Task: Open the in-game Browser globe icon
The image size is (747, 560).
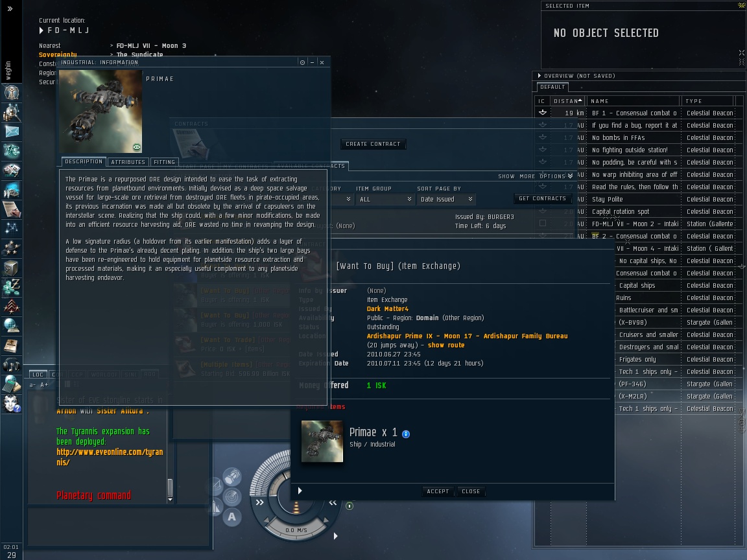Action: click(x=12, y=326)
